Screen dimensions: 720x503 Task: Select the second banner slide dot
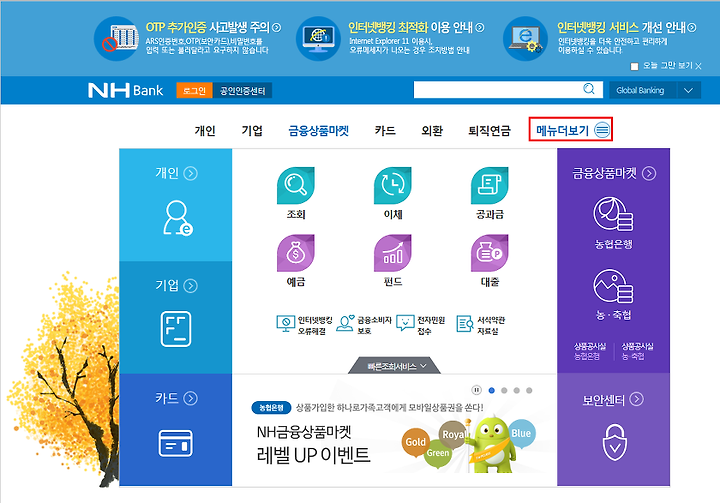(x=504, y=390)
